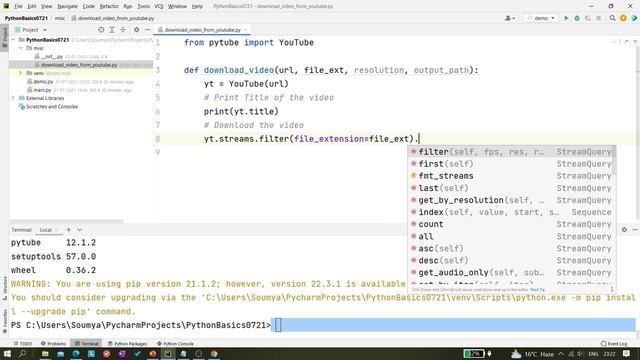640x360 pixels.
Task: Click PythonBasics0721 breadcrumb
Action: (26, 18)
